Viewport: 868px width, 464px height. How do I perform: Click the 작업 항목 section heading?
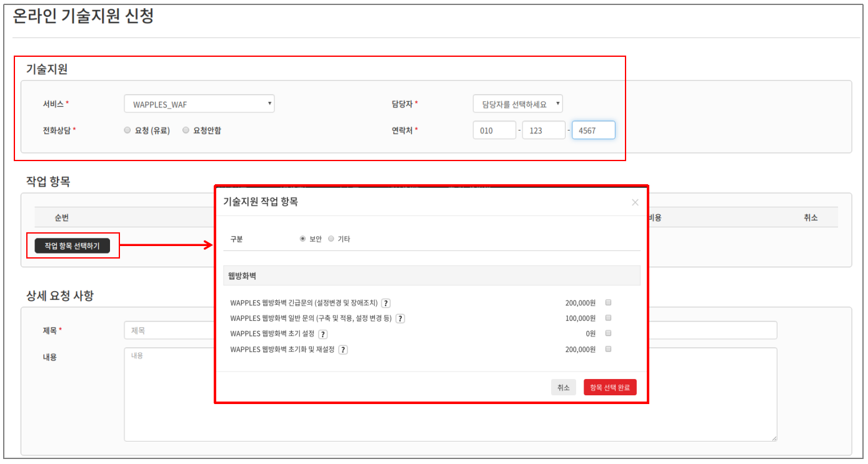pos(48,182)
